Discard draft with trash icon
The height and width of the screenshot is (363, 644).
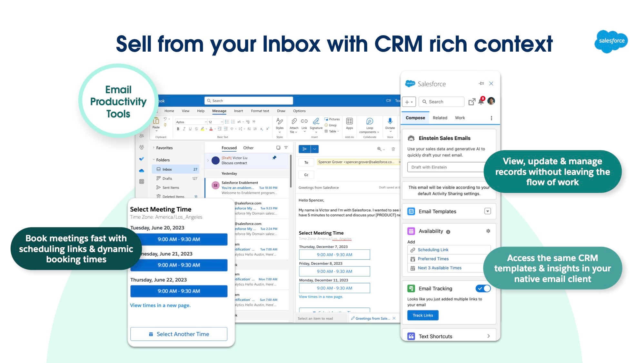(x=393, y=149)
